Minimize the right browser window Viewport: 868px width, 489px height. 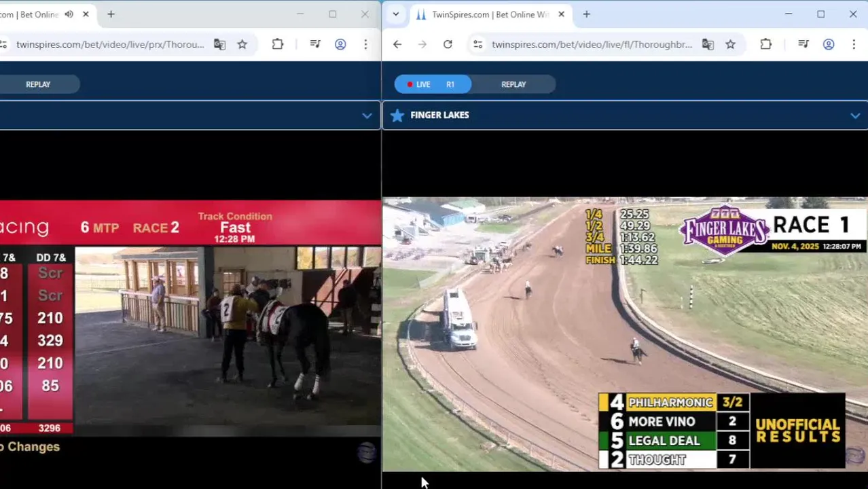pyautogui.click(x=789, y=14)
